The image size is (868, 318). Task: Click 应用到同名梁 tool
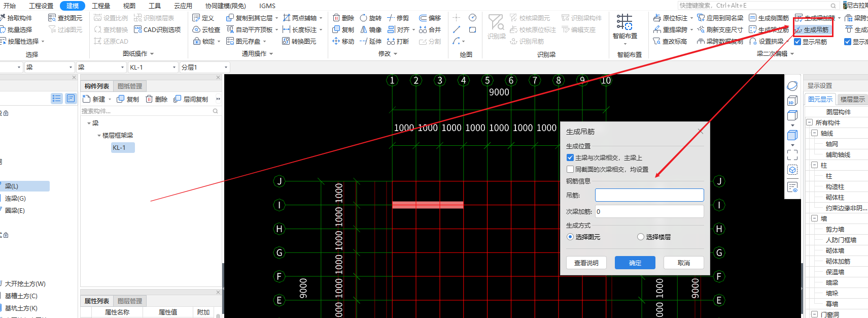720,18
